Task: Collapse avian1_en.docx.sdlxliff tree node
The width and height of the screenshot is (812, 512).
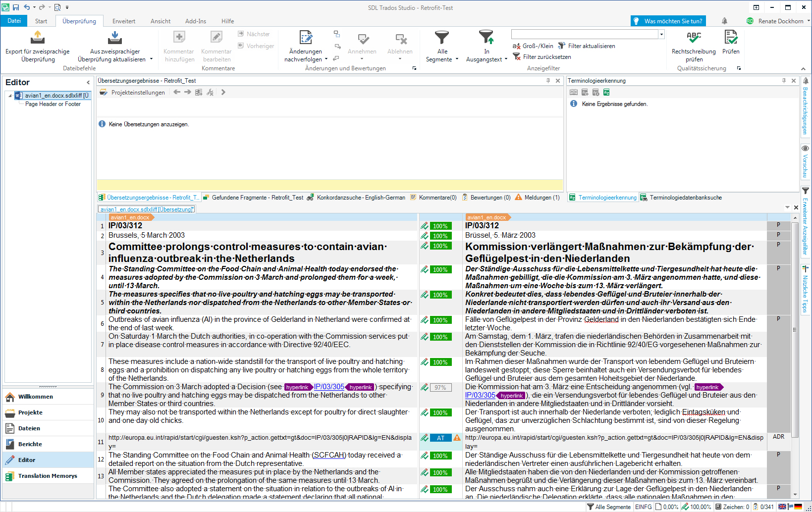Action: [x=10, y=96]
